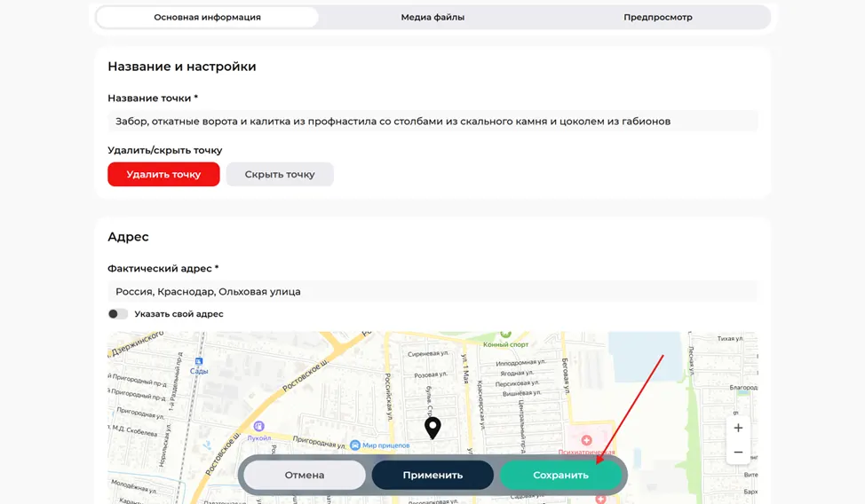Click the red Удалить точку button
The image size is (865, 504).
pos(163,174)
